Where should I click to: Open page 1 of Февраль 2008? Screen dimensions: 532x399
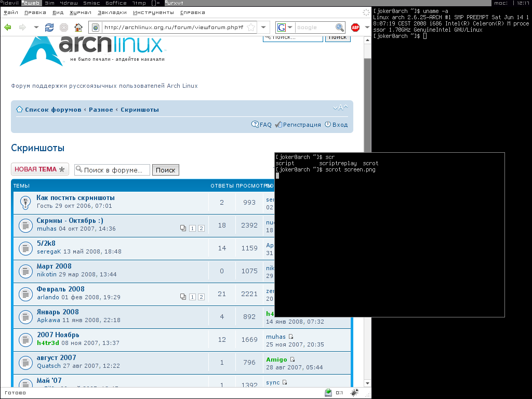coord(192,297)
